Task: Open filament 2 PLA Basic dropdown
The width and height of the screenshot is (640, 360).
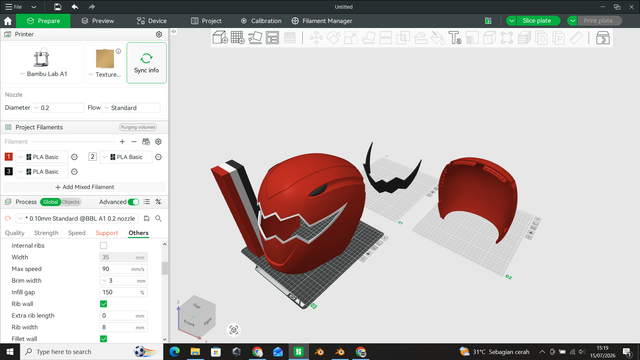Action: point(126,157)
